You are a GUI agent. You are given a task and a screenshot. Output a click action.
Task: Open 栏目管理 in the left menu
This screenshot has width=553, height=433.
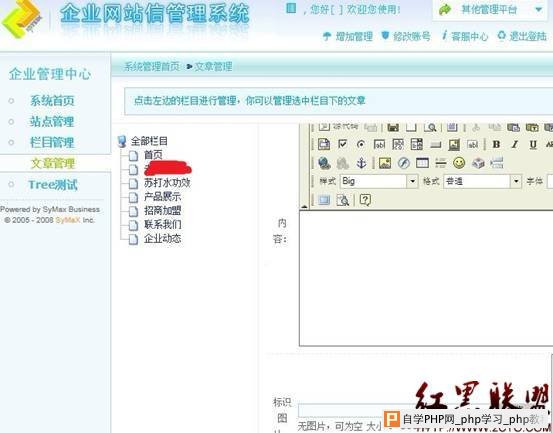(x=52, y=142)
